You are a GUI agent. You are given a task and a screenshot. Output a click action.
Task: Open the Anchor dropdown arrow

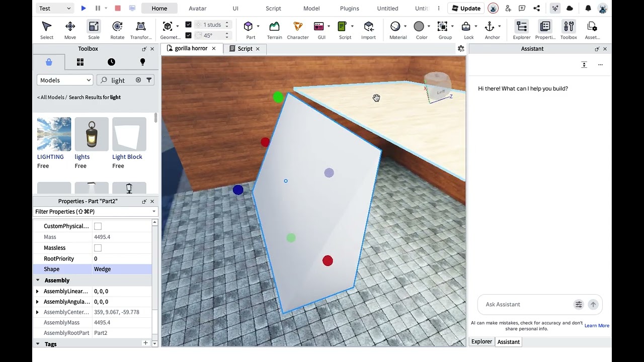coord(499,26)
